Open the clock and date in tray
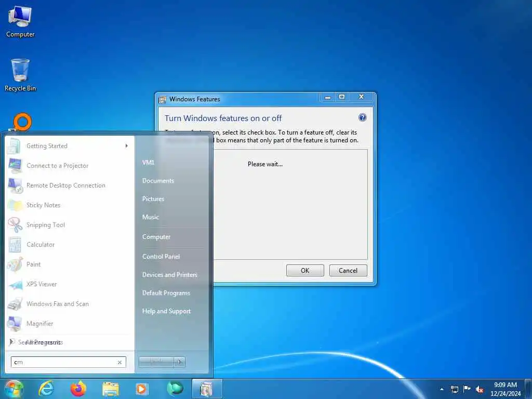 pyautogui.click(x=505, y=389)
